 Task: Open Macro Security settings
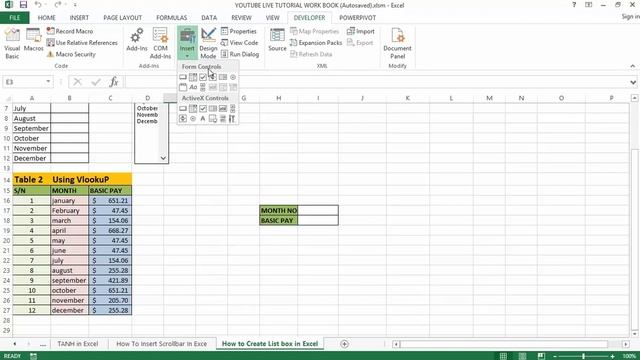[71, 54]
